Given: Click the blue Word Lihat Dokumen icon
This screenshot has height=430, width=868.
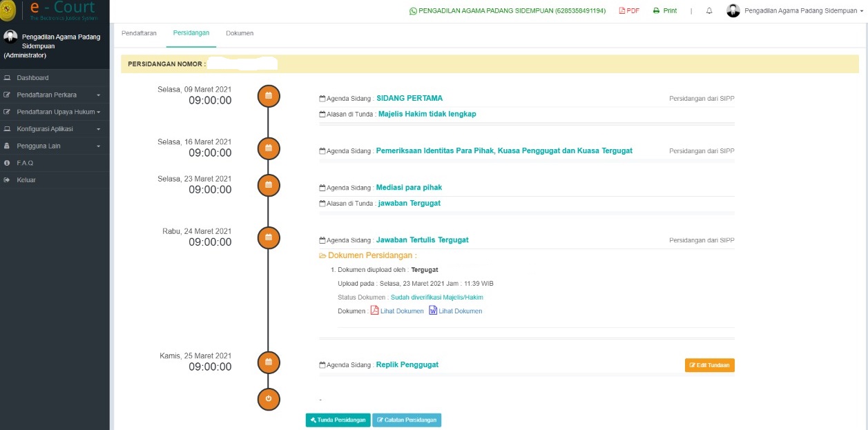Looking at the screenshot, I should point(433,311).
